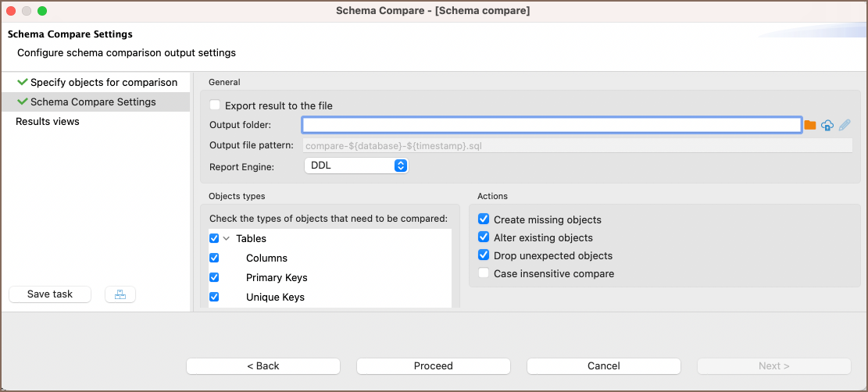Click green checkmark beside Schema Compare Settings
Viewport: 868px width, 392px height.
[x=22, y=102]
